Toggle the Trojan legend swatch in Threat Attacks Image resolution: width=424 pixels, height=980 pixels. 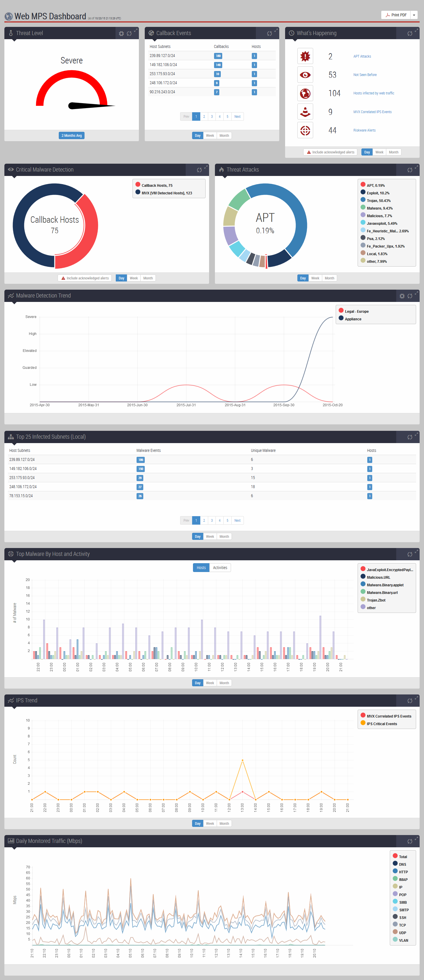(x=363, y=200)
